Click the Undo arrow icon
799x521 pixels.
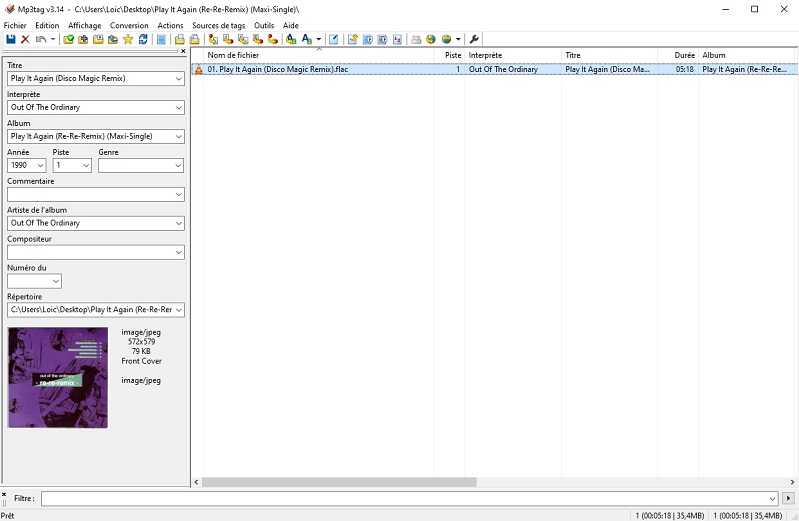(x=40, y=40)
